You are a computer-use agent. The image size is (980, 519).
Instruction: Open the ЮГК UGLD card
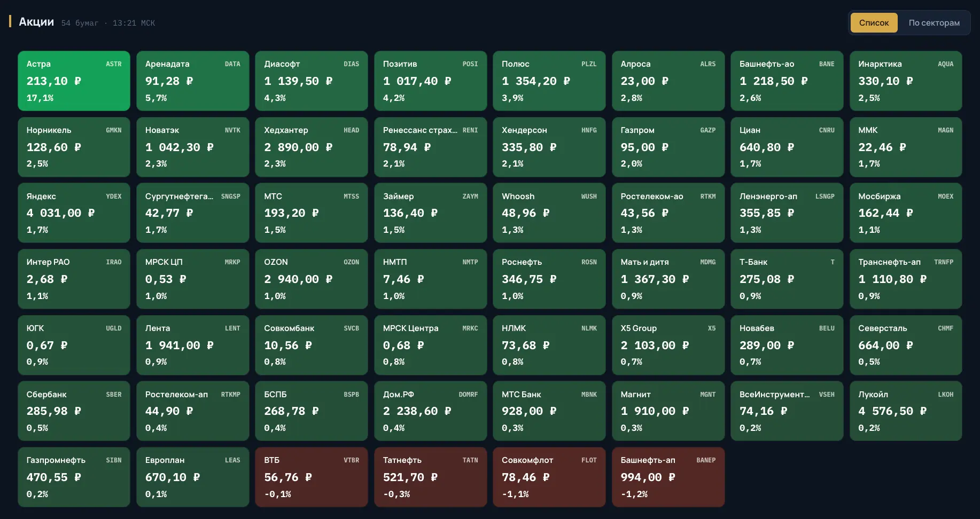pyautogui.click(x=74, y=345)
